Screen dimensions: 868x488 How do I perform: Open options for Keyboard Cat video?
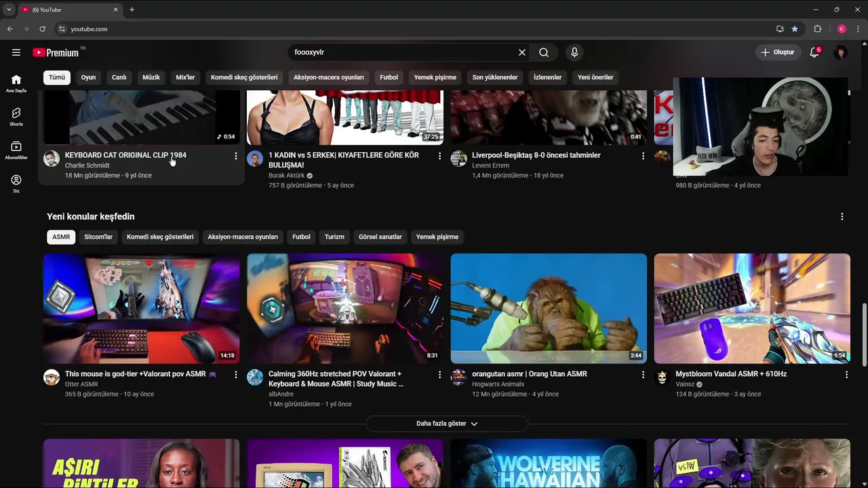point(236,156)
